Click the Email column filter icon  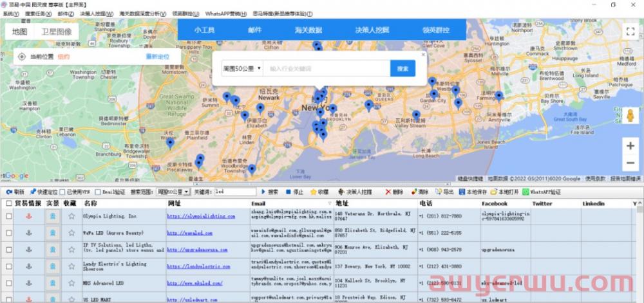click(329, 203)
